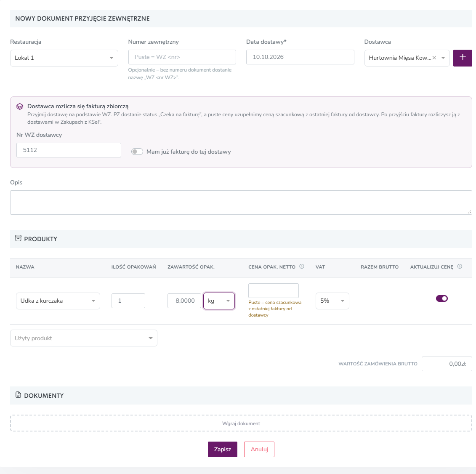This screenshot has height=474, width=476.
Task: Click the empty Cena opak. netto price field
Action: [274, 290]
